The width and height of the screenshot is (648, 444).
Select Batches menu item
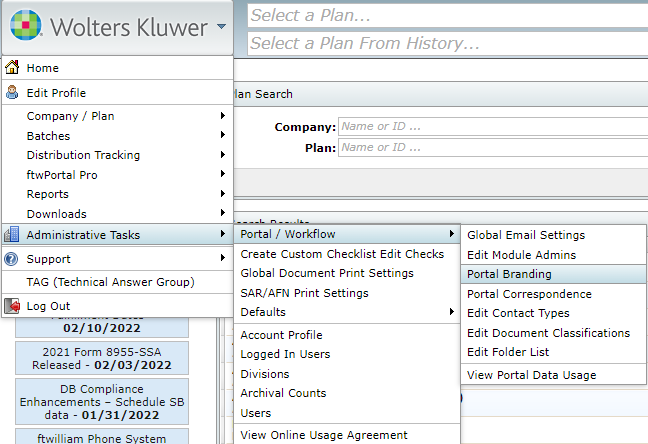(117, 136)
